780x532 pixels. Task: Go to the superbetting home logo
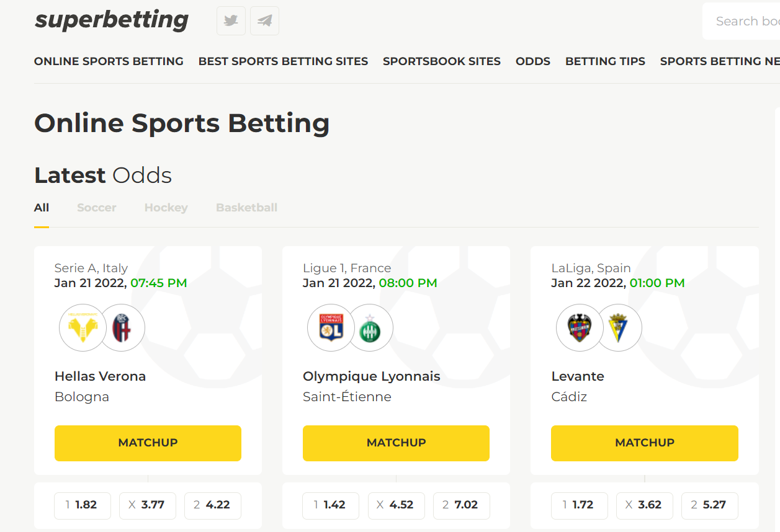pos(112,20)
